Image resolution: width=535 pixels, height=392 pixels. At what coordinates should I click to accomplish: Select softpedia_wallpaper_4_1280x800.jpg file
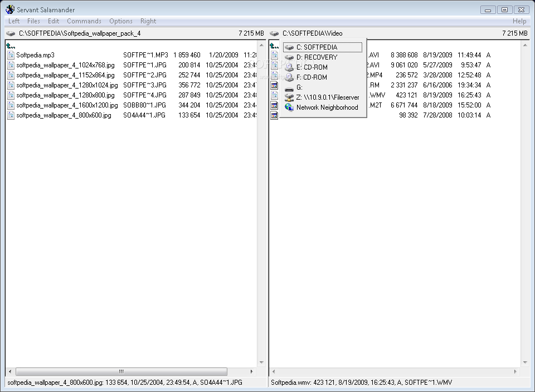(65, 95)
